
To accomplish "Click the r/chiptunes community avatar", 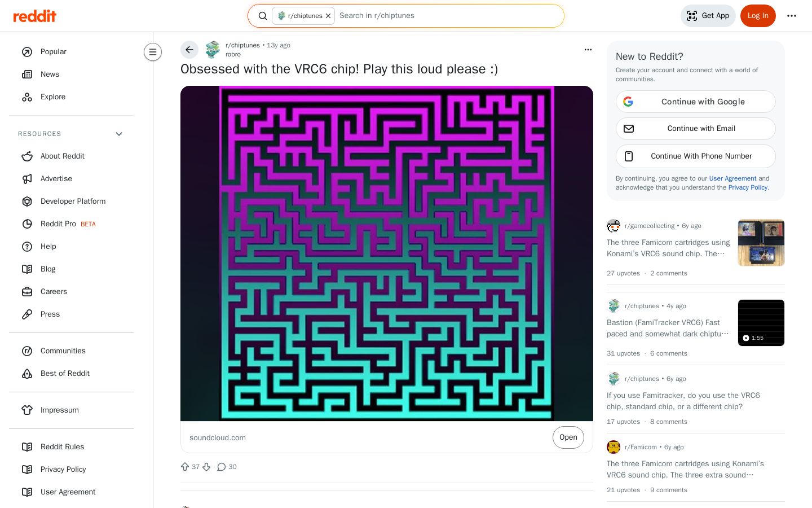I will [213, 50].
